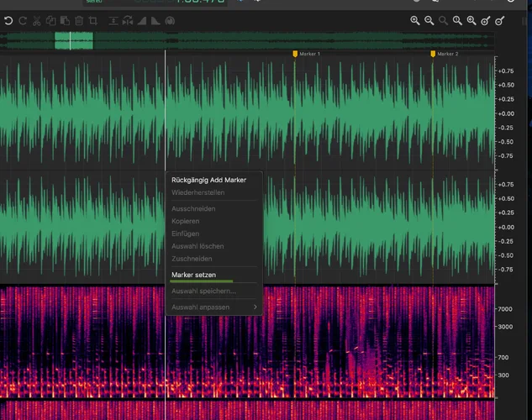Viewport: 532px width, 420px height.
Task: Click the Marker 2 flag on timeline
Action: coord(433,54)
